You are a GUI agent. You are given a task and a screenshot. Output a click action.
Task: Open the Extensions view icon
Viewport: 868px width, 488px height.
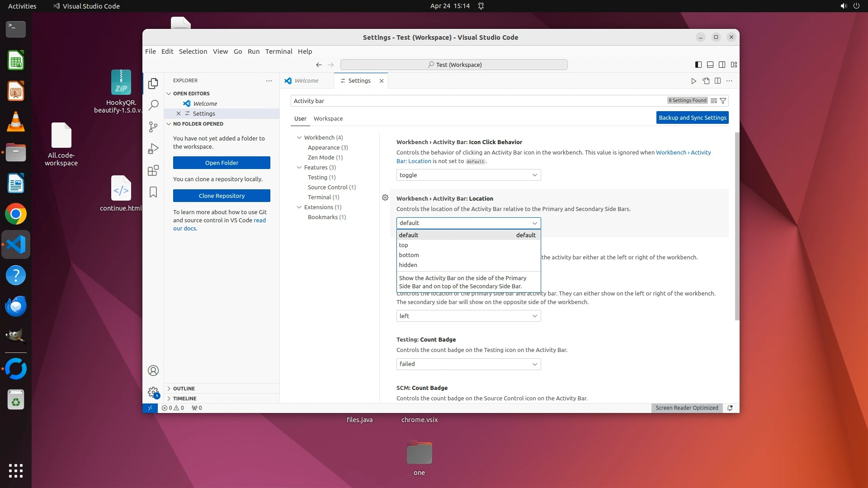[x=153, y=170]
